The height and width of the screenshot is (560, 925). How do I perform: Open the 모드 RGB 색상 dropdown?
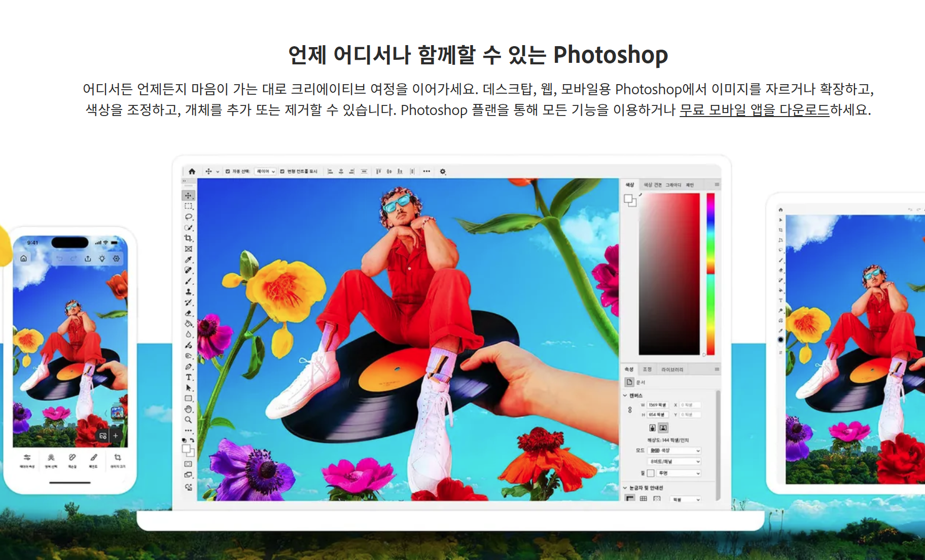tap(674, 450)
